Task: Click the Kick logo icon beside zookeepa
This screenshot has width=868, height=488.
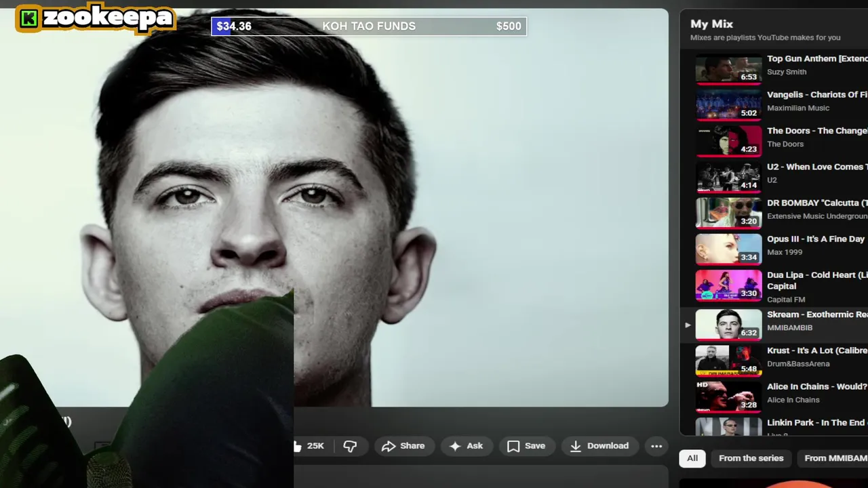Action: point(28,19)
